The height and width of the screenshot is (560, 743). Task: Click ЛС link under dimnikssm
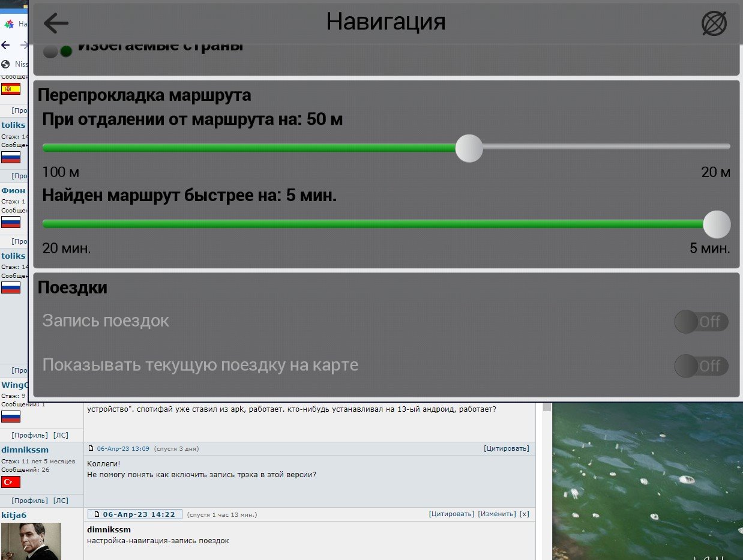[61, 501]
